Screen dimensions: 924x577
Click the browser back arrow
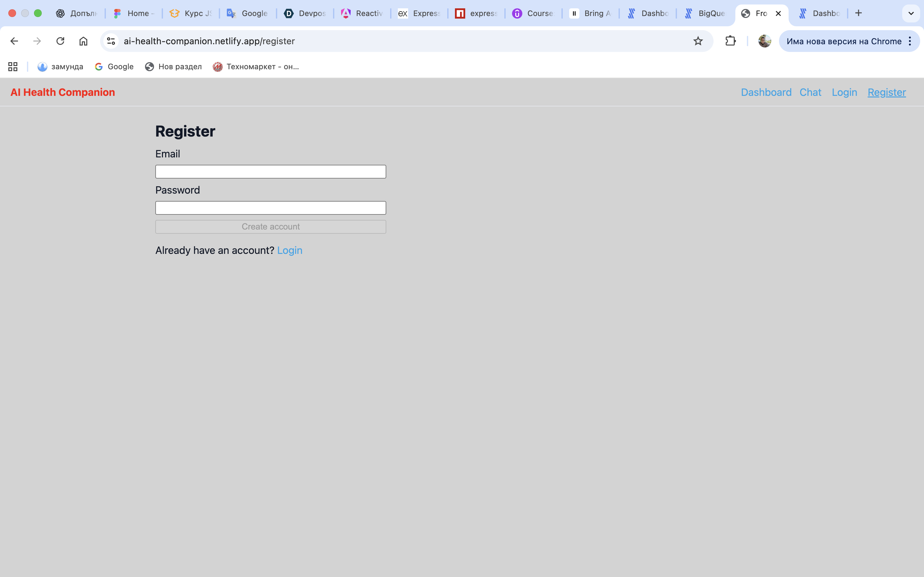point(14,41)
